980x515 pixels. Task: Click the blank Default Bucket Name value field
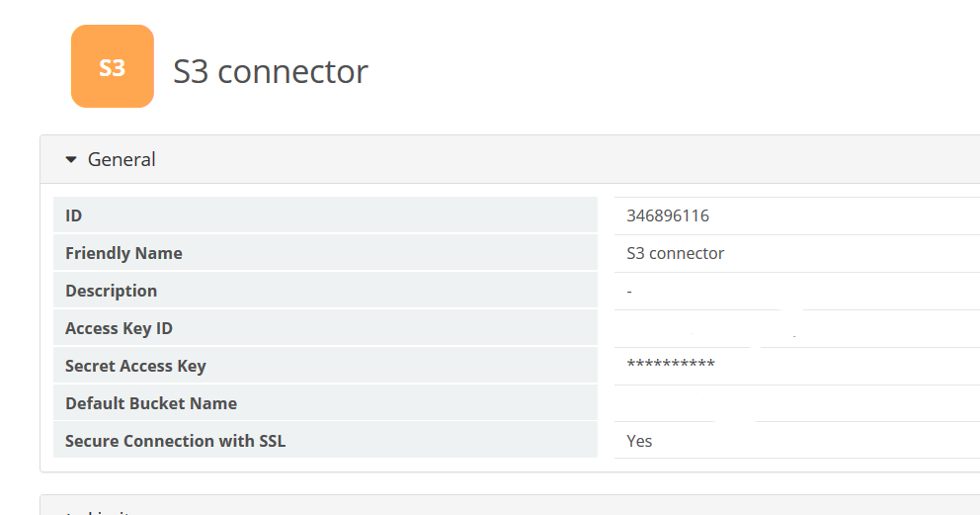pos(797,403)
